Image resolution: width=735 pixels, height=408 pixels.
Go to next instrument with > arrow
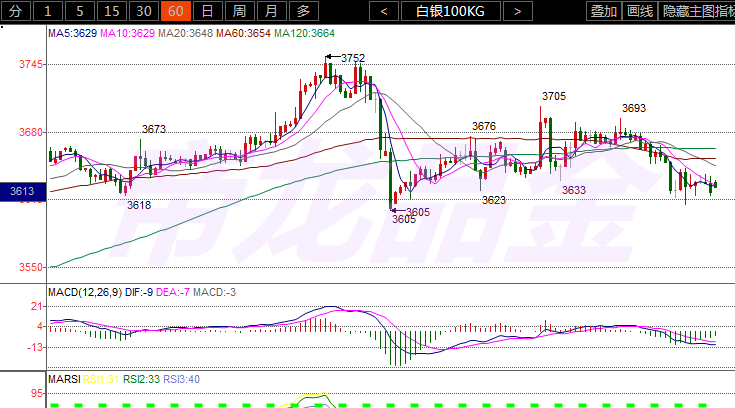pyautogui.click(x=516, y=12)
